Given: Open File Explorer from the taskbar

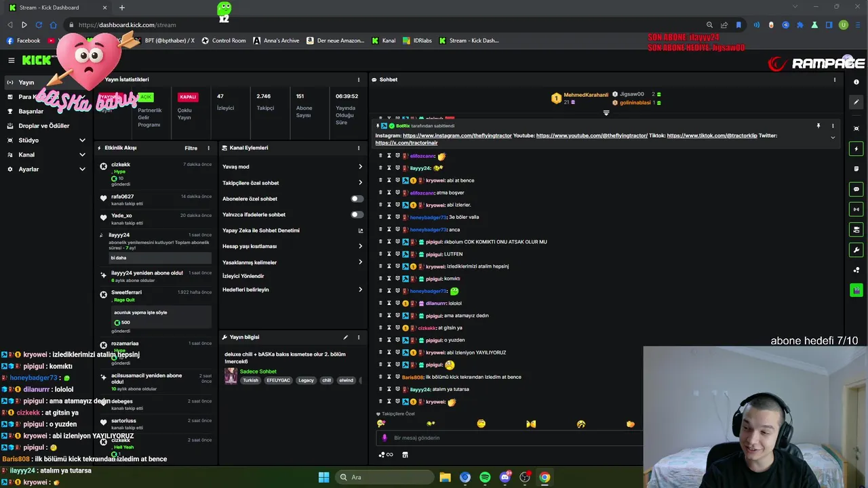Looking at the screenshot, I should pyautogui.click(x=445, y=477).
